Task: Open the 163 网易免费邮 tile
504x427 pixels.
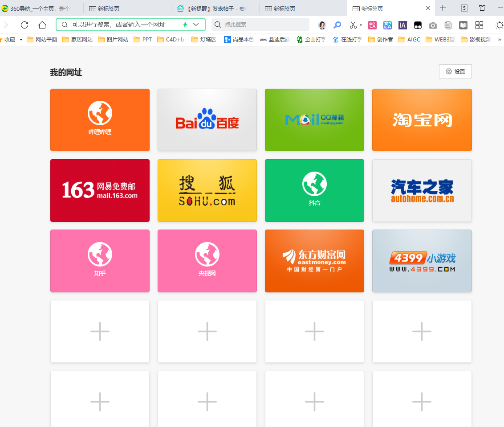Action: 100,190
